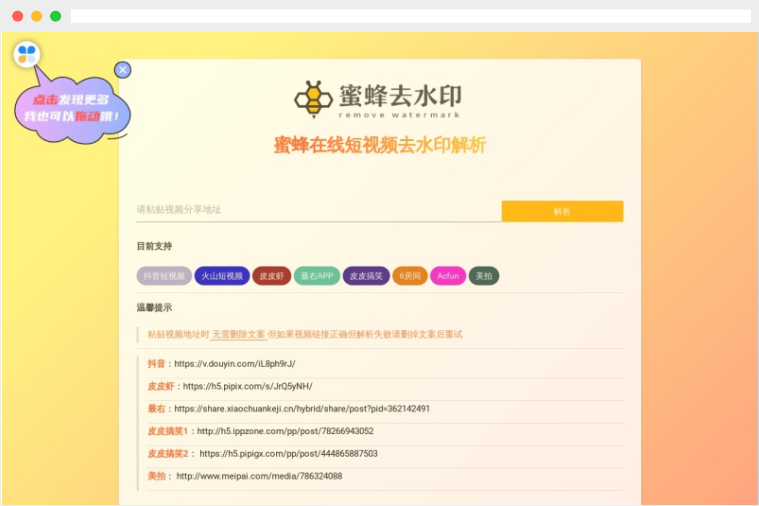This screenshot has height=506, width=759.
Task: Select the 皮皮搞笑 tag
Action: coord(366,276)
